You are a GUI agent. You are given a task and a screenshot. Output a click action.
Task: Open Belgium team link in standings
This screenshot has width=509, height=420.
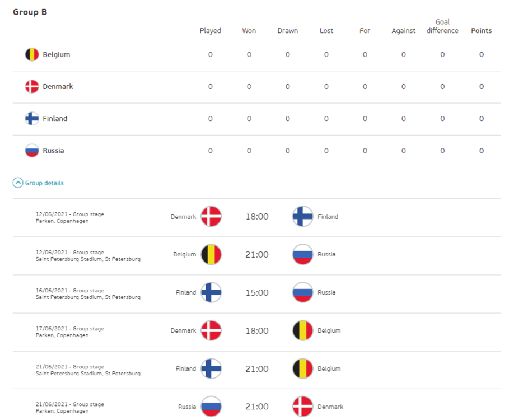pos(56,54)
